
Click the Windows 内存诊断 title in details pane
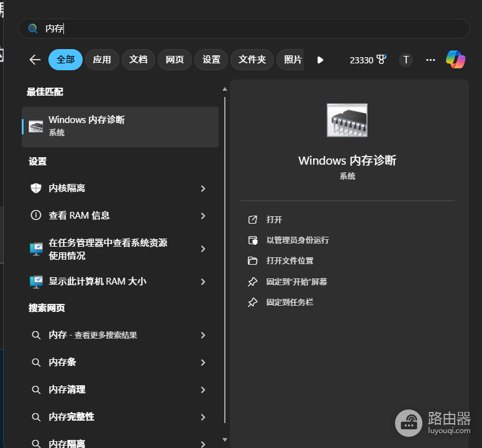coord(347,160)
